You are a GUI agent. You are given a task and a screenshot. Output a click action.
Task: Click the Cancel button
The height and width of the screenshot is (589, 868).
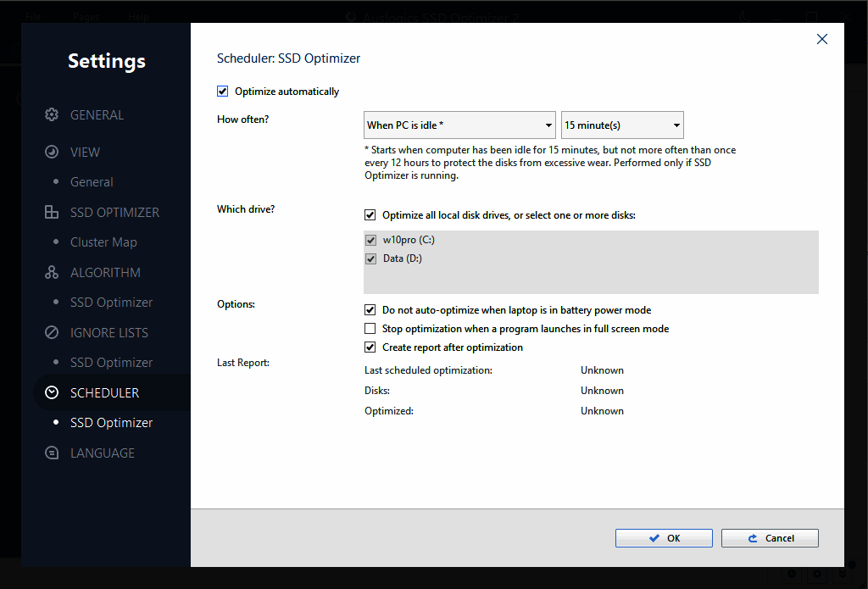click(x=770, y=538)
